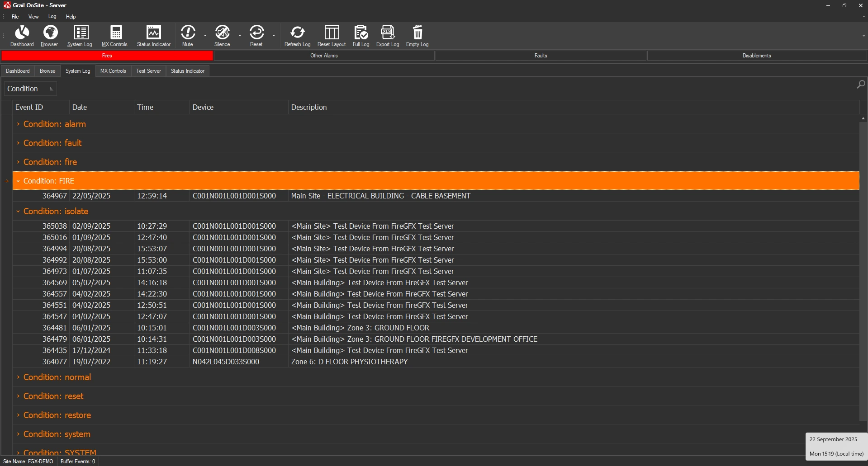Switch to the Test Server tab
This screenshot has height=466, width=868.
pos(148,71)
